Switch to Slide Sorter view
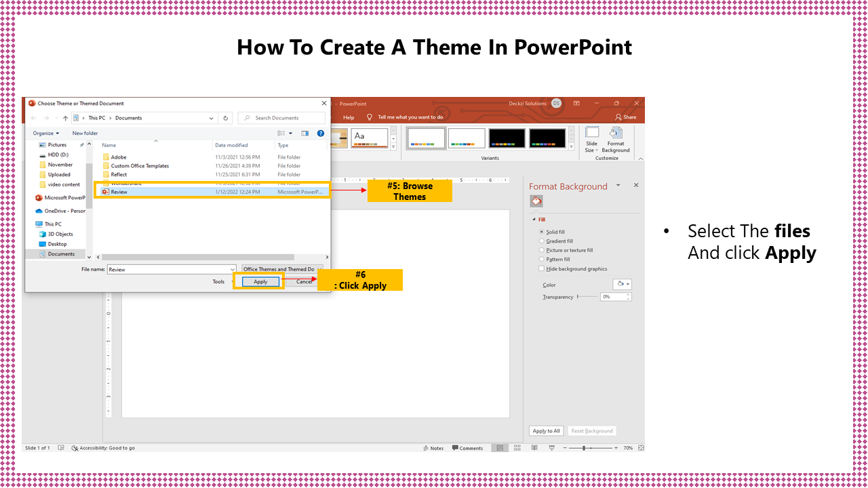Image resolution: width=868 pixels, height=488 pixels. coord(517,448)
